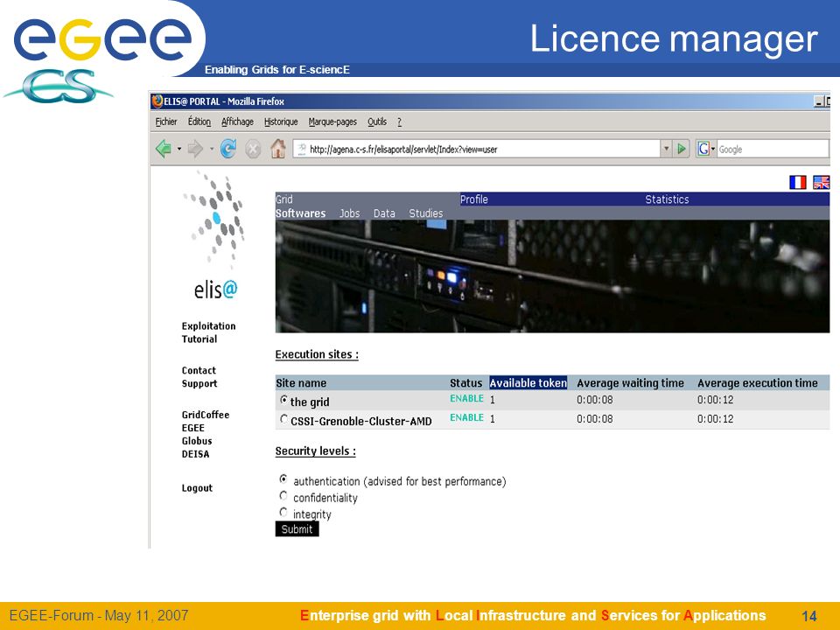
Task: Open the Fichier menu
Action: pos(166,122)
